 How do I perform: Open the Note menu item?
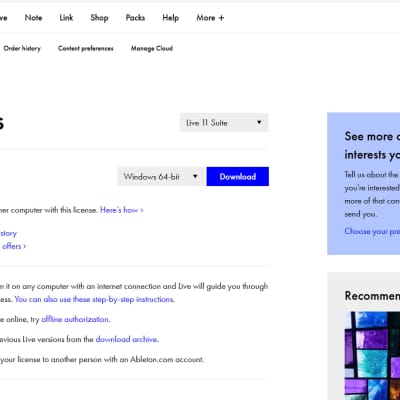click(x=33, y=18)
